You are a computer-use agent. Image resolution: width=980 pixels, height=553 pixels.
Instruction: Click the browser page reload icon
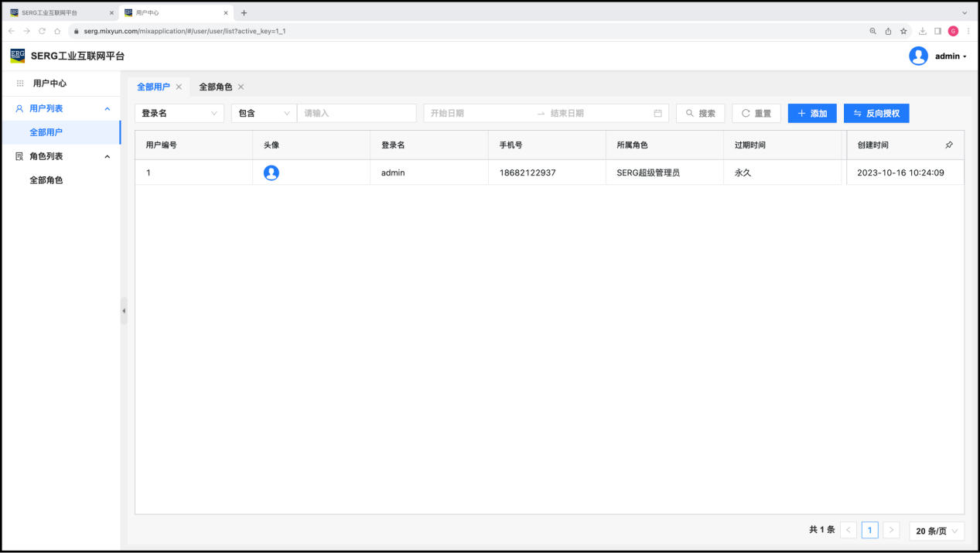pyautogui.click(x=42, y=31)
